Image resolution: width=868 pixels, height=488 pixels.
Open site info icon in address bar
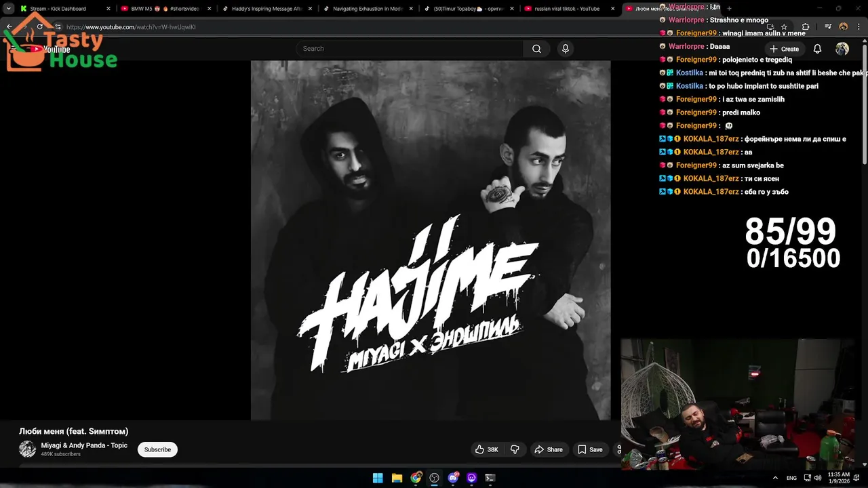58,27
